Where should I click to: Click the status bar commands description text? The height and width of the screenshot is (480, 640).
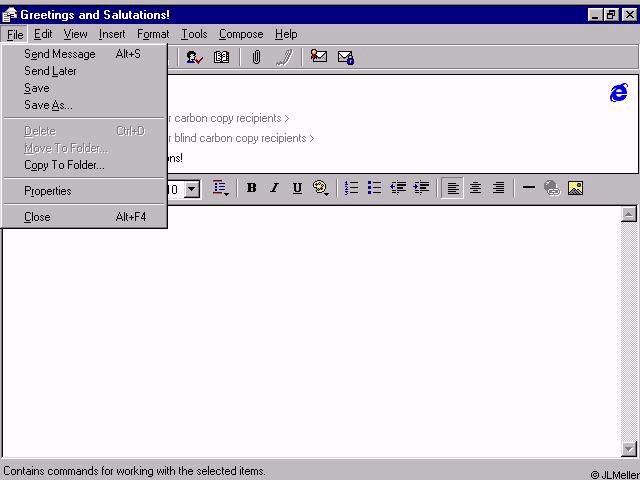pos(134,471)
